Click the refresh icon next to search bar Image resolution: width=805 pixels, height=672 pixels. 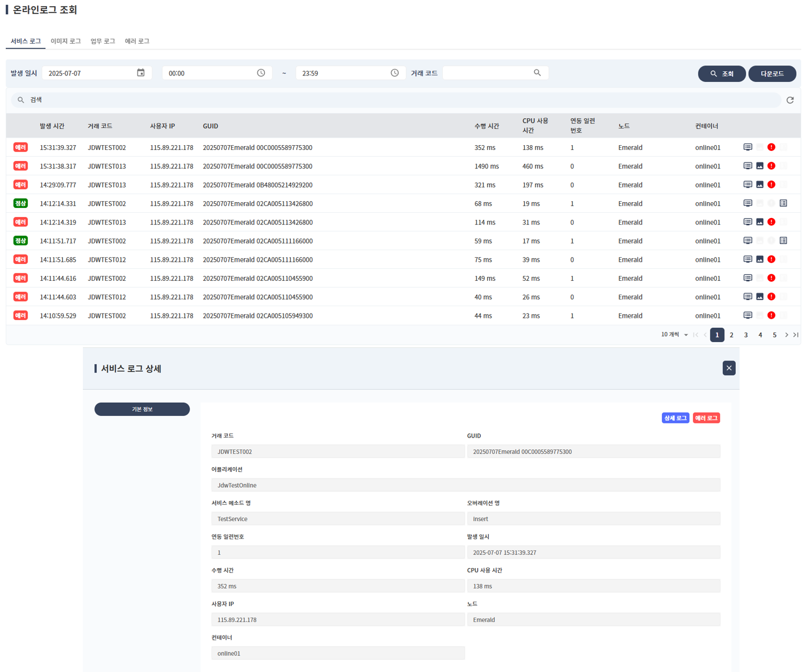click(x=790, y=100)
